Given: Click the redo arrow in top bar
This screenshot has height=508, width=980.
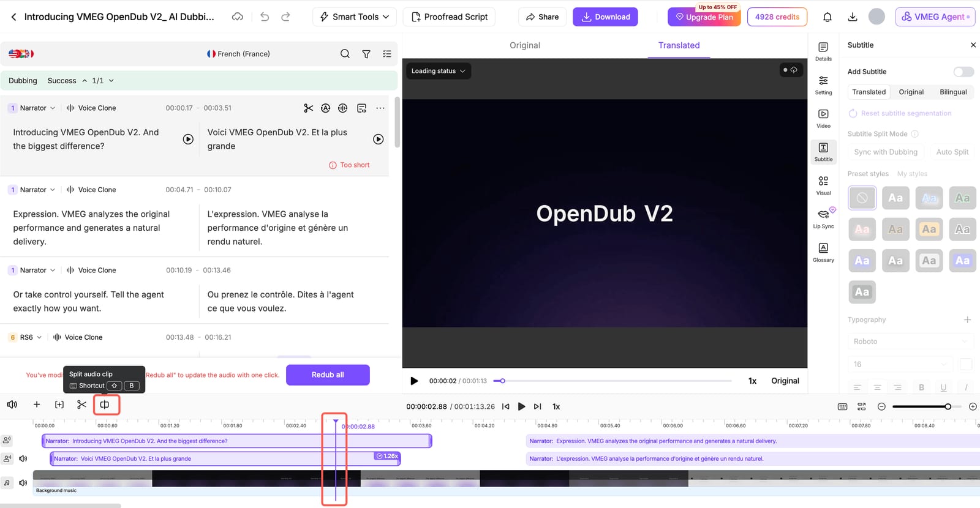Looking at the screenshot, I should point(285,17).
